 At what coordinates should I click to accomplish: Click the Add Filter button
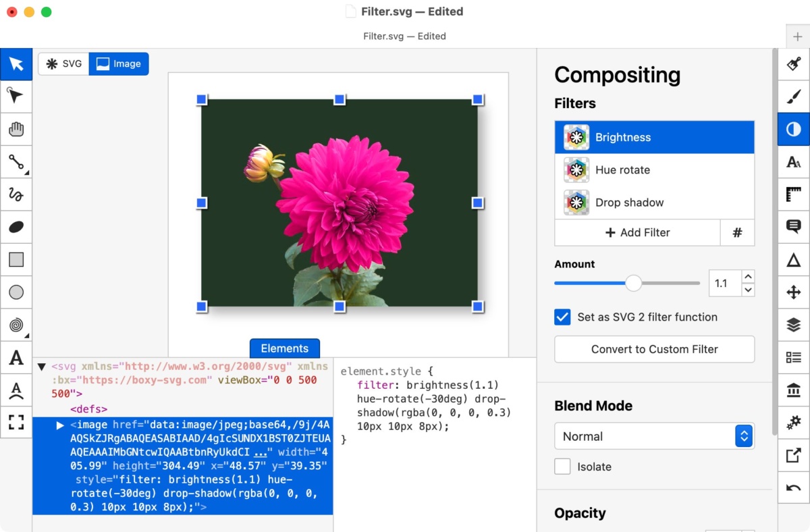[637, 232]
